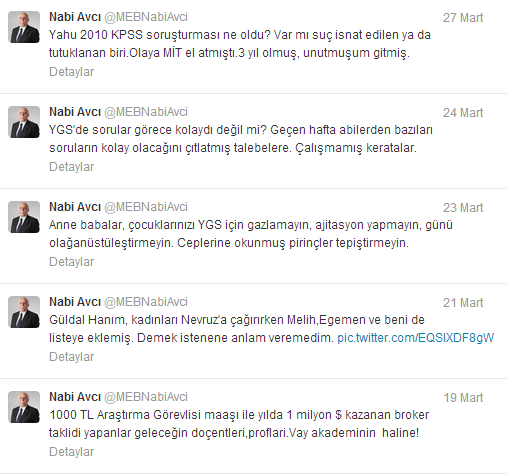Click @MEBNabiAvci handle on the 19 Mart tweet

[x=146, y=397]
